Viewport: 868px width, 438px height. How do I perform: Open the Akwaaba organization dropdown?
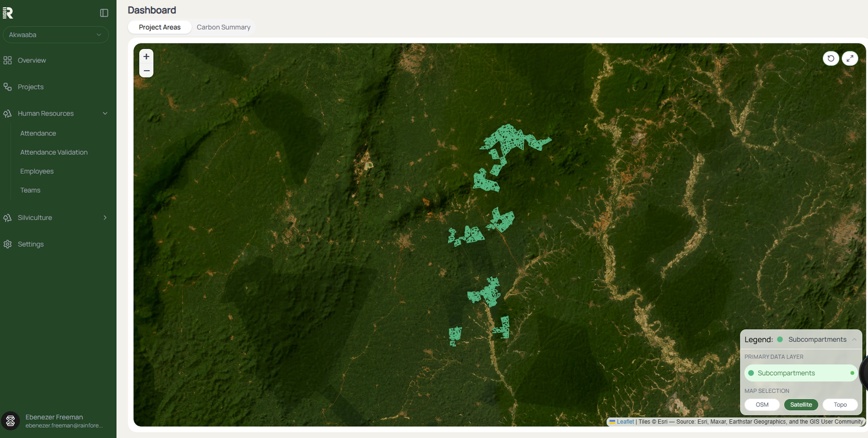coord(55,35)
